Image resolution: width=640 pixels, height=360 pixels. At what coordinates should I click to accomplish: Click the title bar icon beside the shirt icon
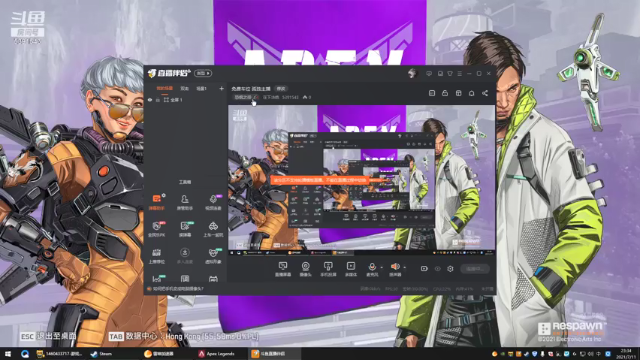coord(440,73)
